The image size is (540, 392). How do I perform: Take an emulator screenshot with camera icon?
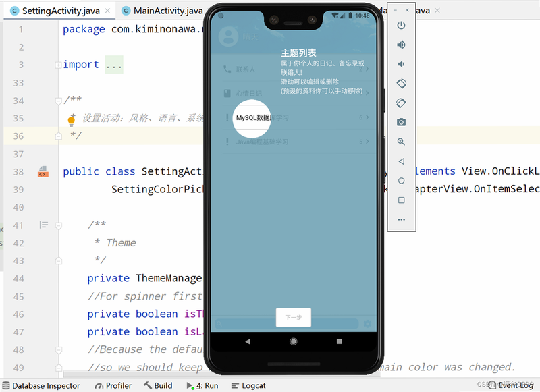tap(401, 122)
